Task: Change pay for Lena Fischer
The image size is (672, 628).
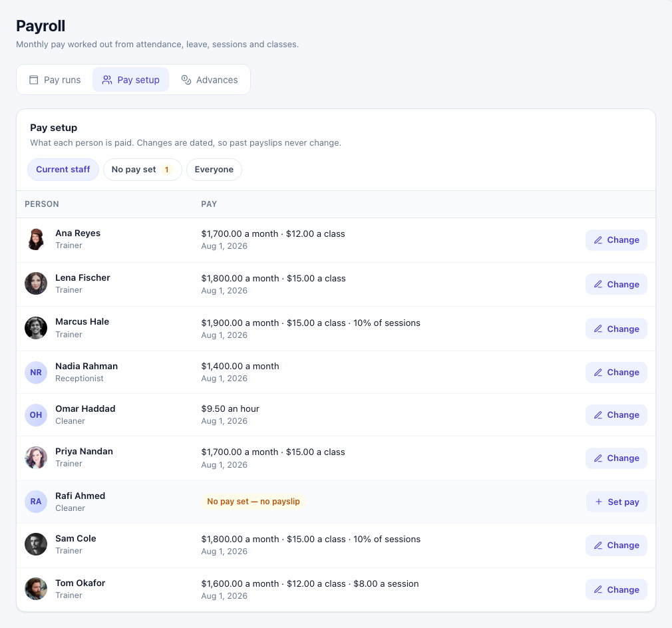Action: (616, 285)
